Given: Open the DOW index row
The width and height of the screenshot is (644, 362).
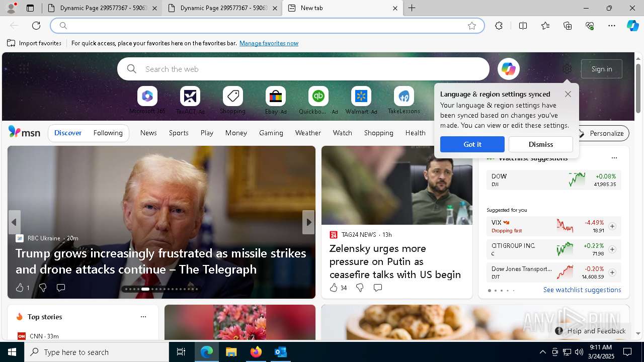Looking at the screenshot, I should [553, 180].
